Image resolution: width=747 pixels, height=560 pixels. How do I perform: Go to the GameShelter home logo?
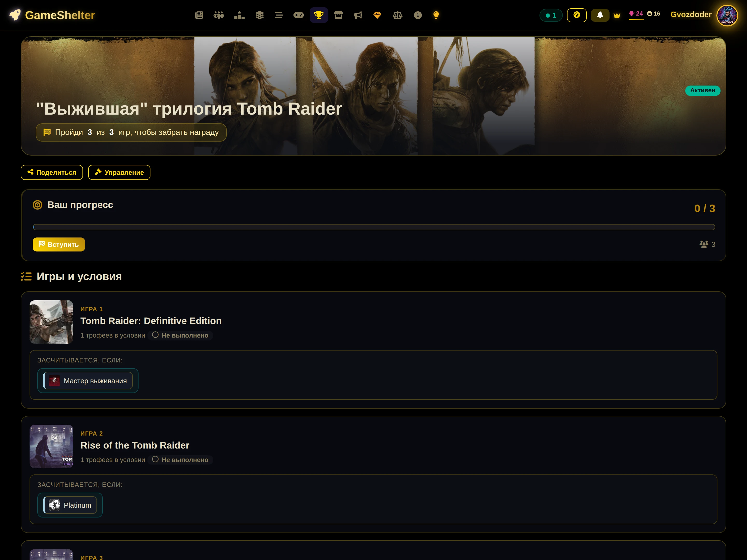52,15
